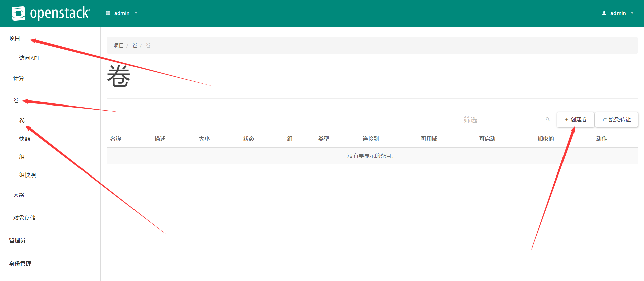
Task: Click the 名称 column header
Action: pos(116,139)
